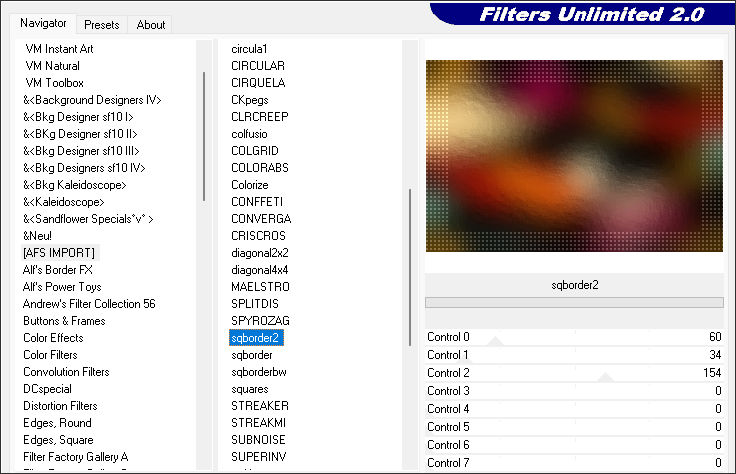This screenshot has width=736, height=474.
Task: Select the Distortion Filters category
Action: pyautogui.click(x=60, y=406)
